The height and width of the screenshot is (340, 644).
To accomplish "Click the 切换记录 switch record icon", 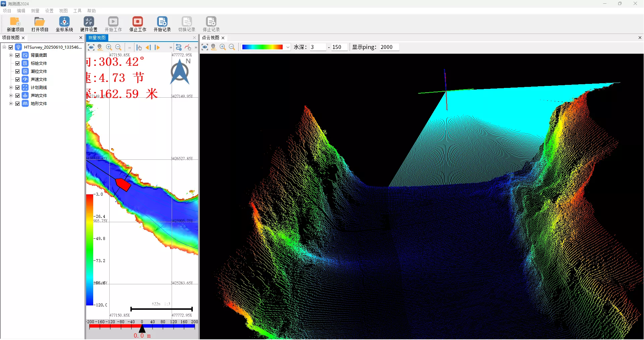I will tap(187, 21).
